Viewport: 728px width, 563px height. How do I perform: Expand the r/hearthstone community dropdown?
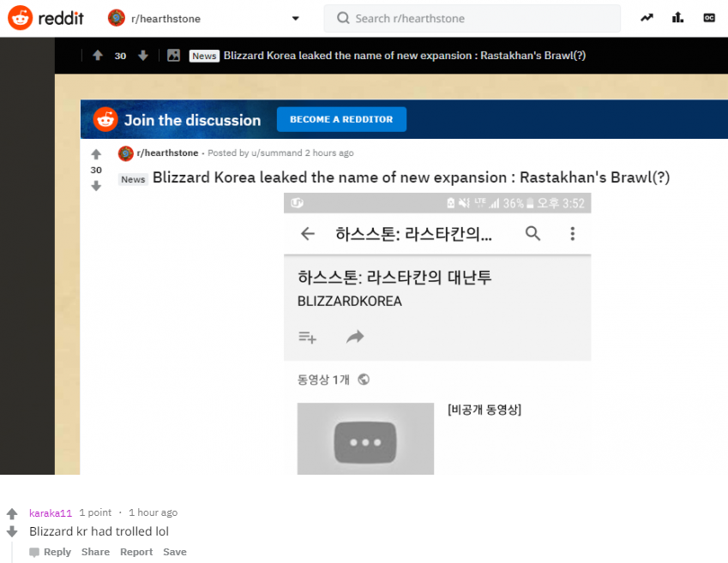[295, 18]
